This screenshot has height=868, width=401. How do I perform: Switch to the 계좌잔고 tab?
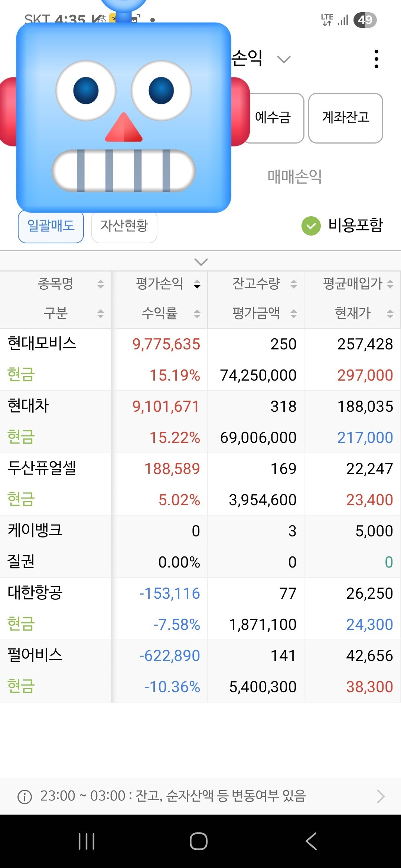[345, 118]
